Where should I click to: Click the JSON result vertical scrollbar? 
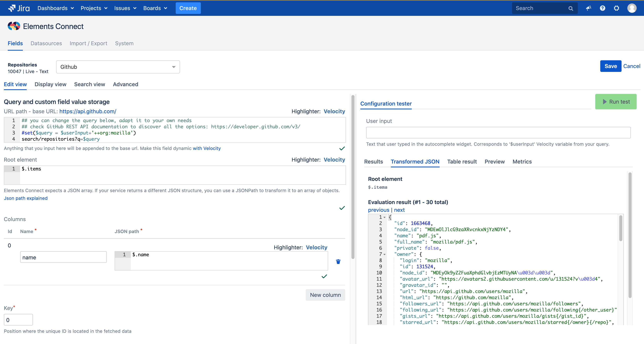(621, 228)
